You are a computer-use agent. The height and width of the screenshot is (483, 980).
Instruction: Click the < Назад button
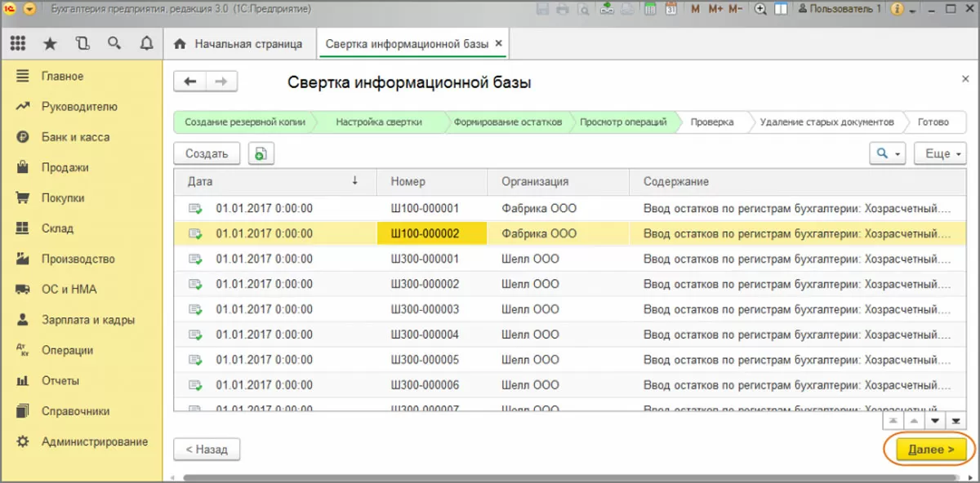(206, 449)
